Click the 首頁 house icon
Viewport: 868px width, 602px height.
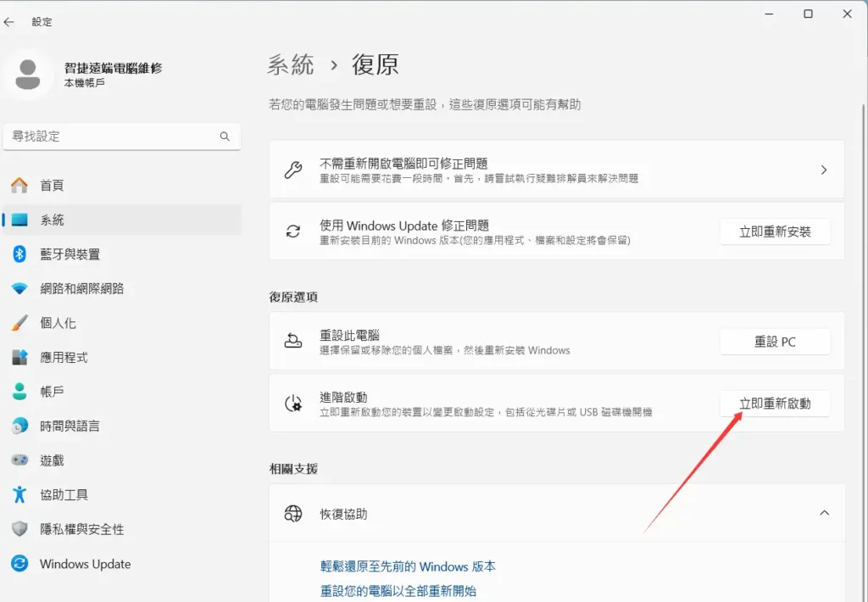19,185
